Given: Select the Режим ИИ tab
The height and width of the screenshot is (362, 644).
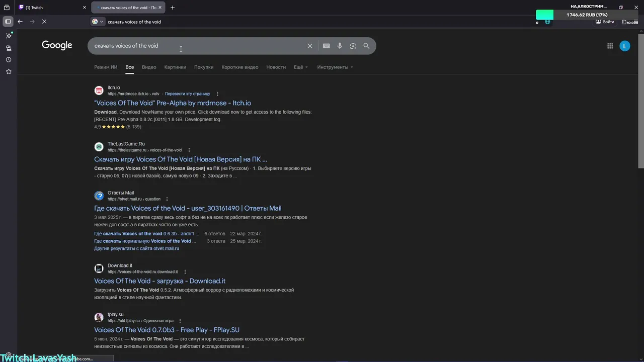Looking at the screenshot, I should coord(106,67).
